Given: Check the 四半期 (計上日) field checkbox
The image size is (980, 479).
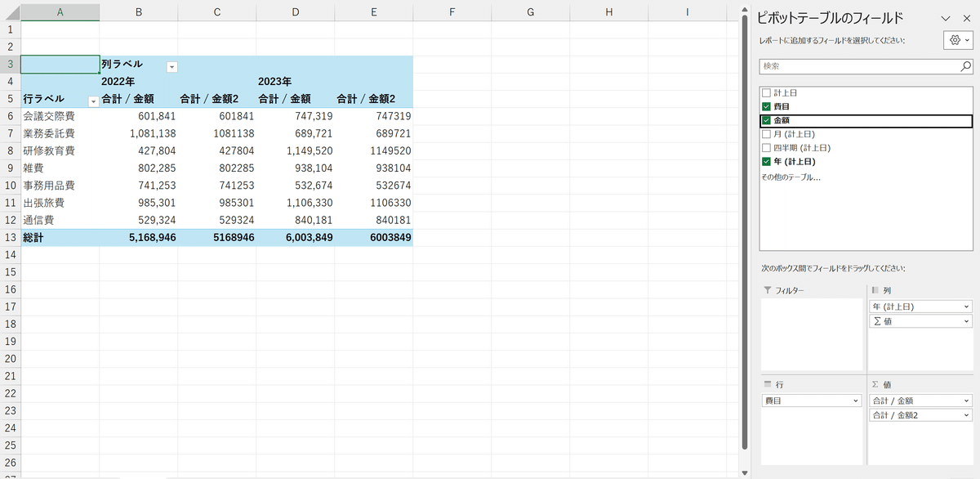Looking at the screenshot, I should (766, 148).
